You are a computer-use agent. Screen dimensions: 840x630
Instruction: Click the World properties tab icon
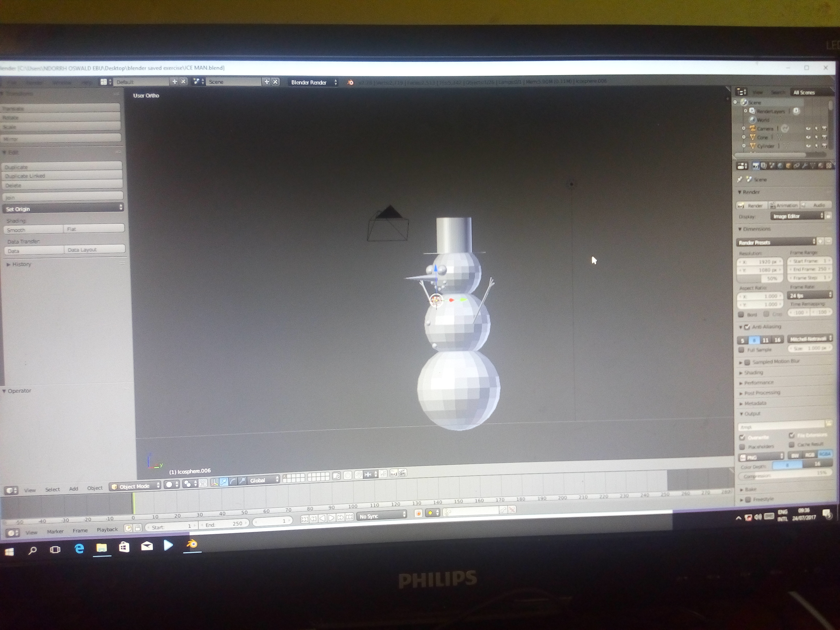[780, 165]
